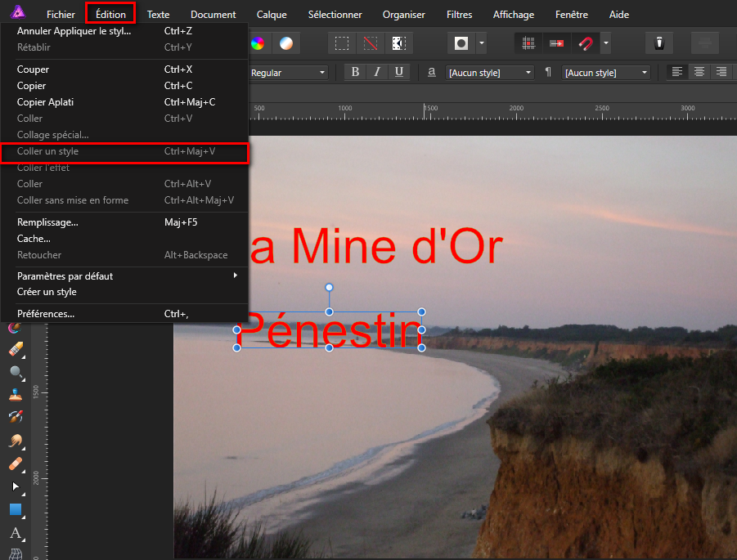
Task: Select the Healing bandage tool
Action: click(16, 464)
